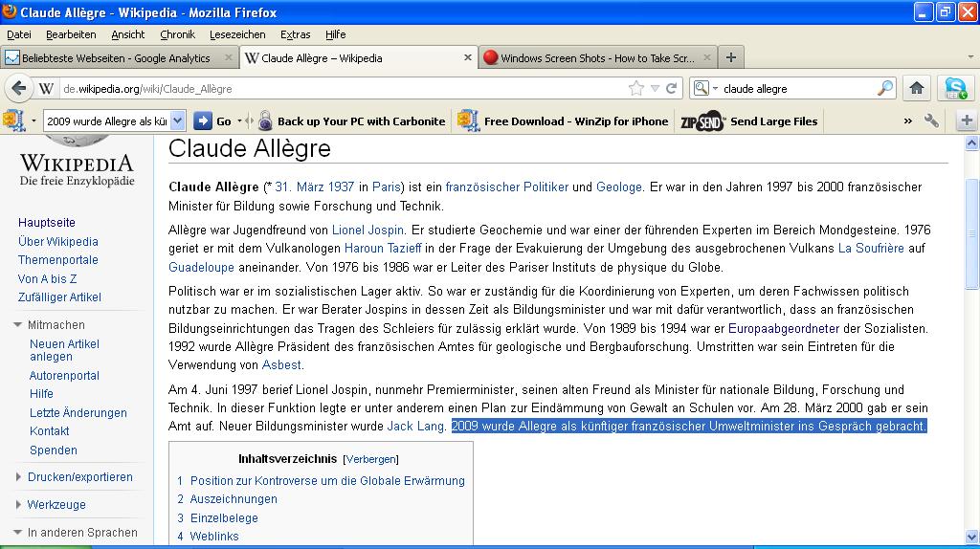Image resolution: width=980 pixels, height=549 pixels.
Task: Open a new tab with the plus button
Action: (x=730, y=57)
